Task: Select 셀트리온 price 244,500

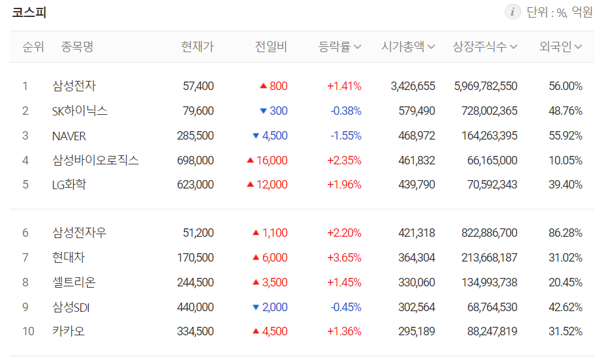Action: 195,282
